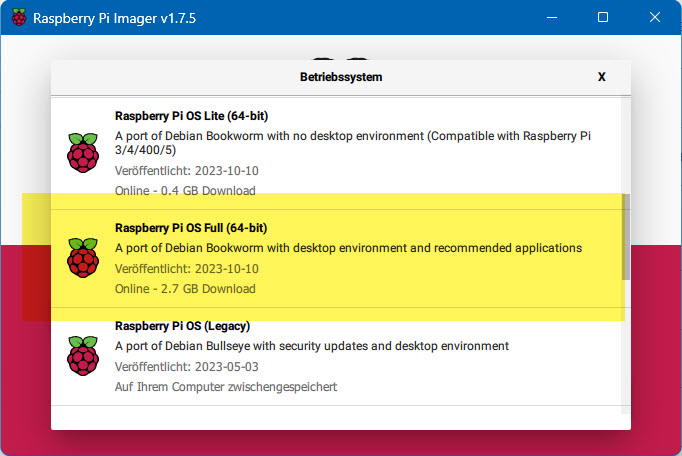The image size is (682, 456).
Task: Pick Raspberry Pi OS (Legacy) title
Action: pos(182,326)
